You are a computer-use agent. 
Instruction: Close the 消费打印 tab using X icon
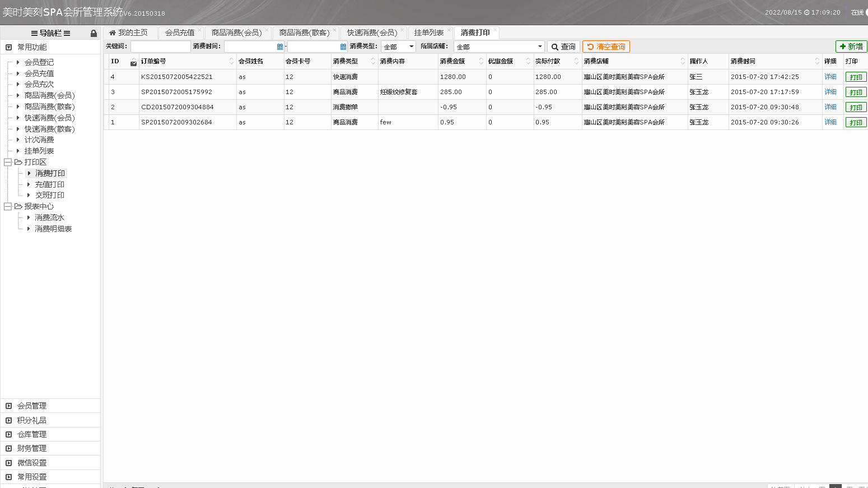494,30
